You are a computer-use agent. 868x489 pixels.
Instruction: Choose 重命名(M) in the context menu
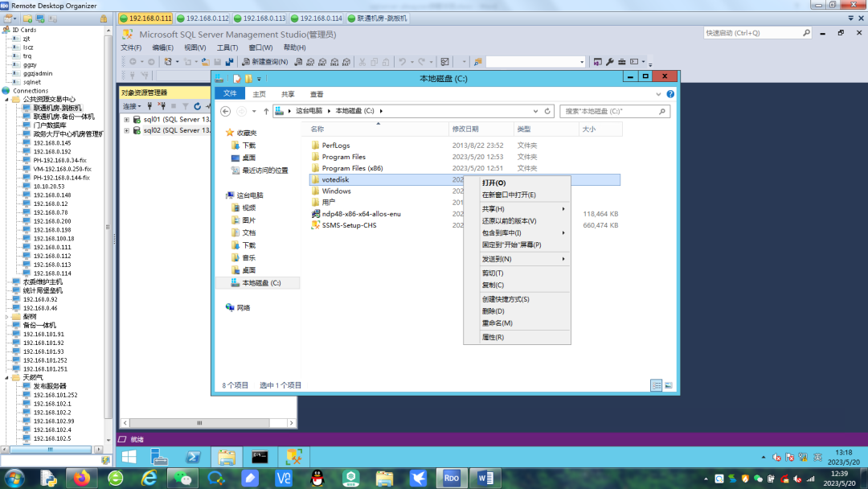[517, 323]
